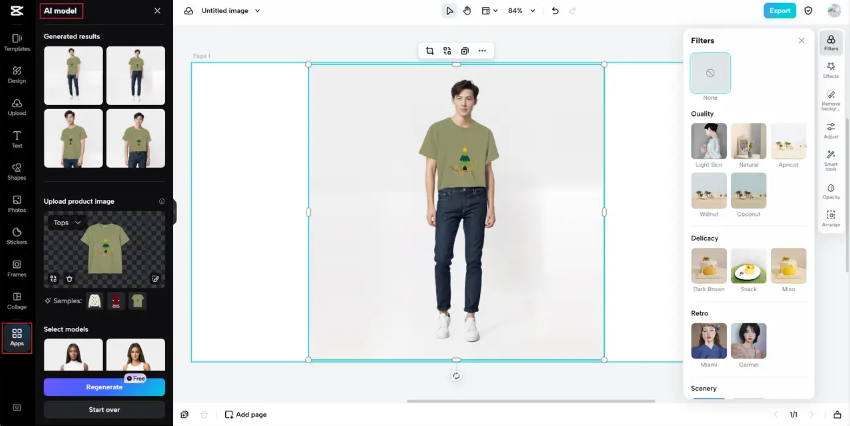Screen dimensions: 850x426
Task: Open the Apps sidebar panel
Action: (17, 338)
